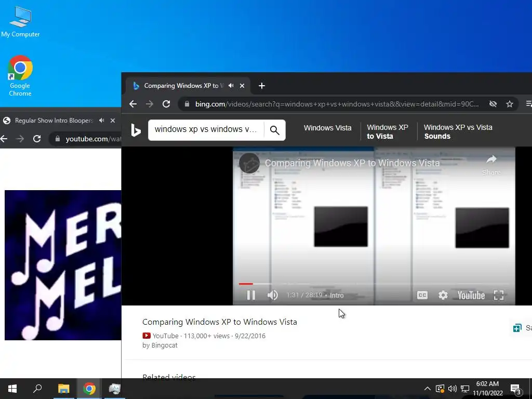Viewport: 532px width, 399px height.
Task: Go forward in the Bing window
Action: [x=149, y=104]
